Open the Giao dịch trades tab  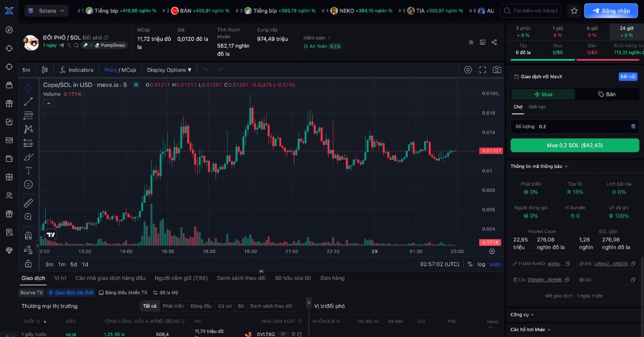click(33, 278)
